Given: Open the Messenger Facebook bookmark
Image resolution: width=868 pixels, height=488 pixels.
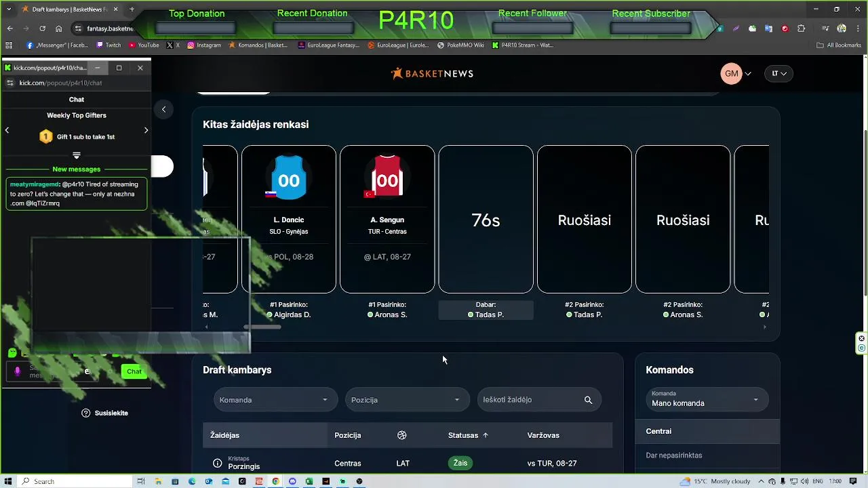Looking at the screenshot, I should pos(57,45).
